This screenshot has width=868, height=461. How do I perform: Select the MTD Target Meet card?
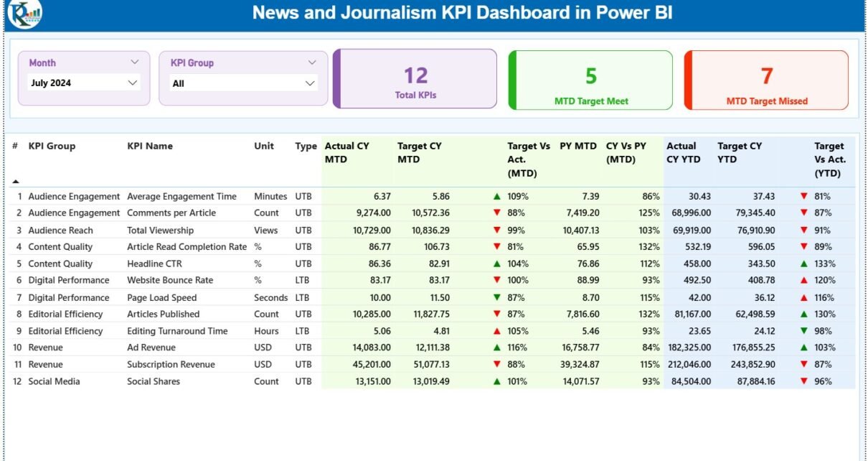(590, 80)
